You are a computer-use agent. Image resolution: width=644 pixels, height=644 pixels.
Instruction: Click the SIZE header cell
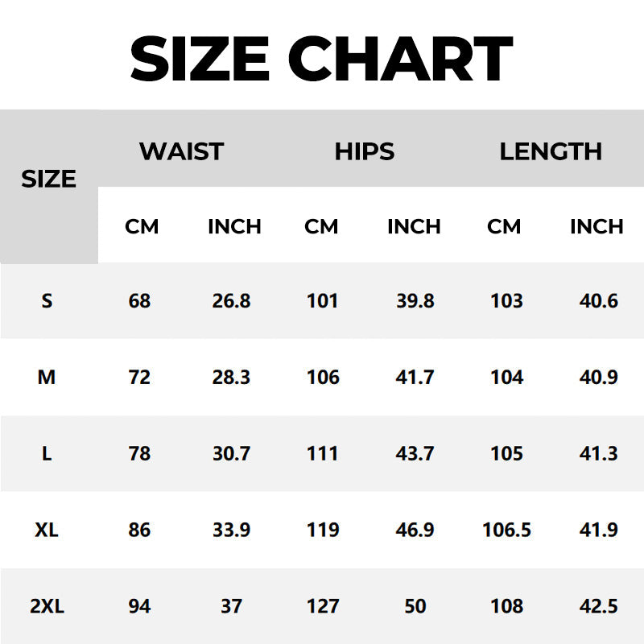coord(48,179)
